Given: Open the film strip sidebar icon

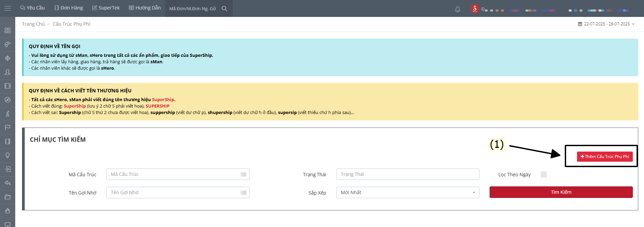Looking at the screenshot, I should click(x=7, y=86).
